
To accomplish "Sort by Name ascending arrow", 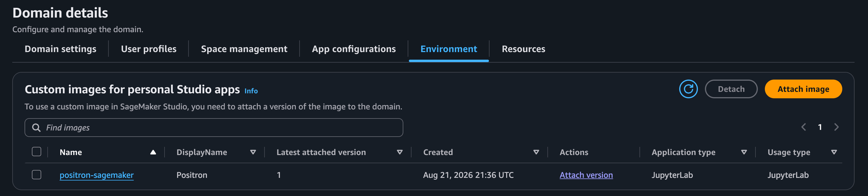I will point(153,152).
